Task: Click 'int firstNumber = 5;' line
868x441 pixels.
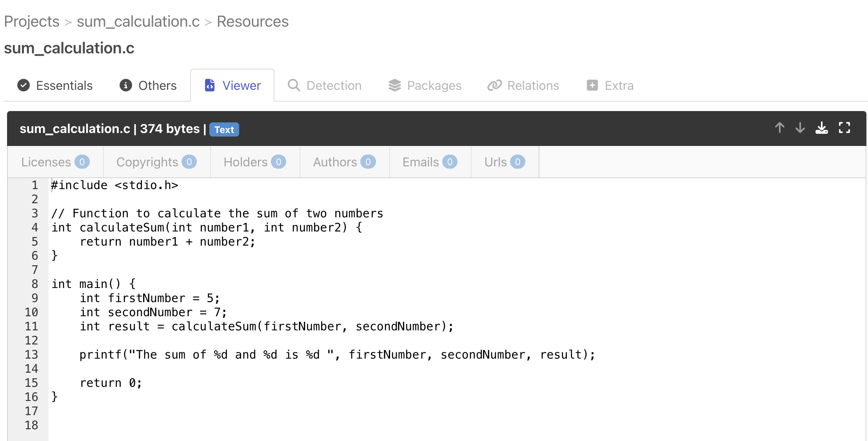Action: [x=150, y=298]
